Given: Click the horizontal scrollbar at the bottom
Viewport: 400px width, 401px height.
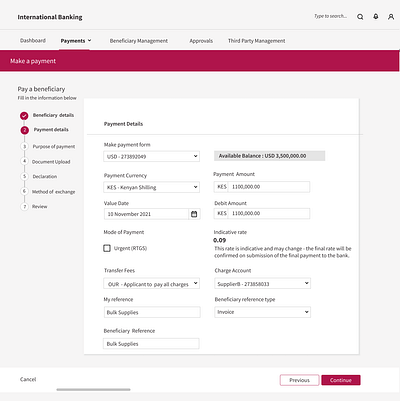Looking at the screenshot, I should [x=93, y=389].
